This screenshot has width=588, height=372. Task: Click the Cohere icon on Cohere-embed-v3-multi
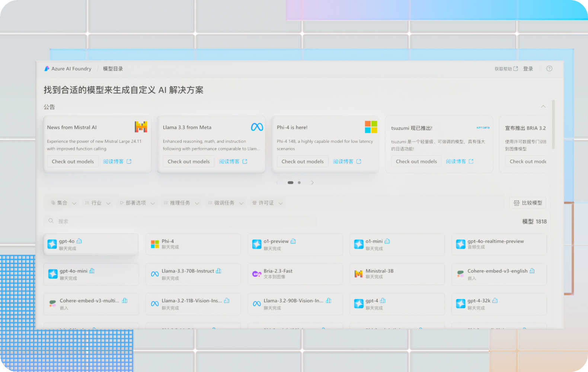pos(52,304)
